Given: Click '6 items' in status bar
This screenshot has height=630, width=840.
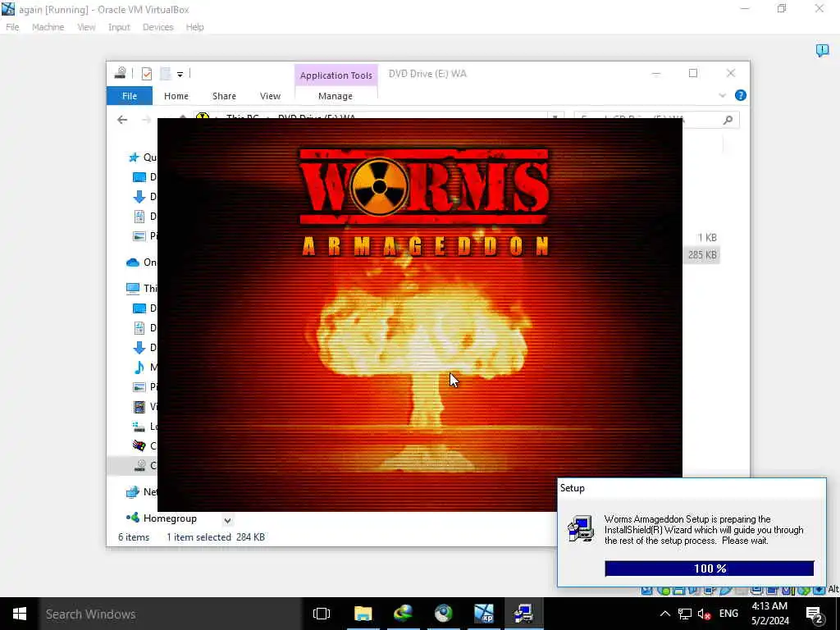Looking at the screenshot, I should pyautogui.click(x=134, y=537).
